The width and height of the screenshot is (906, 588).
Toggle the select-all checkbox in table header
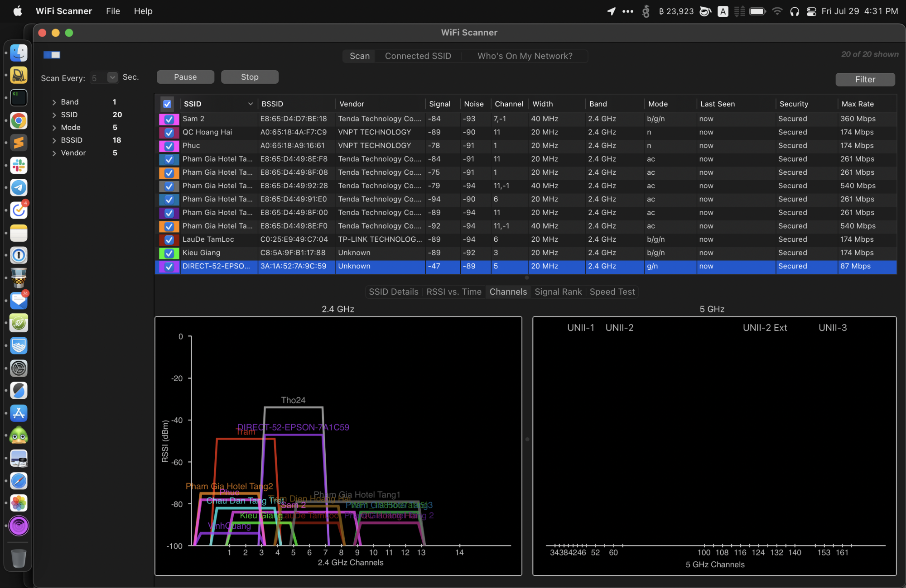(167, 104)
